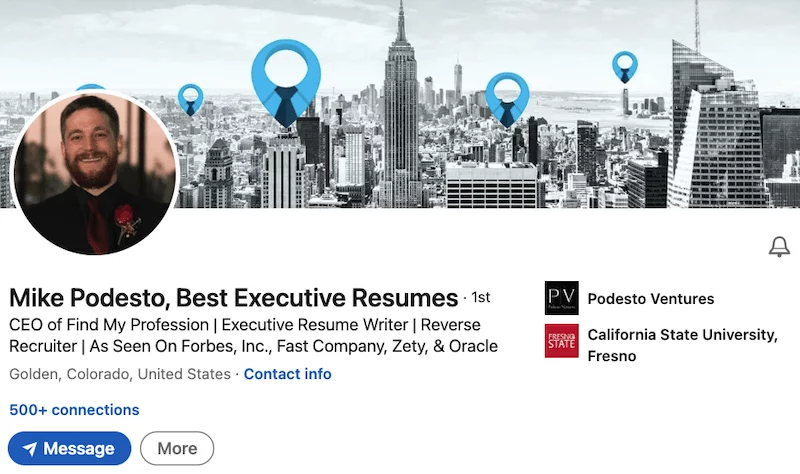Click the name Mike Podesto, Best Executive Resumes
Image resolution: width=800 pixels, height=474 pixels.
click(x=233, y=298)
